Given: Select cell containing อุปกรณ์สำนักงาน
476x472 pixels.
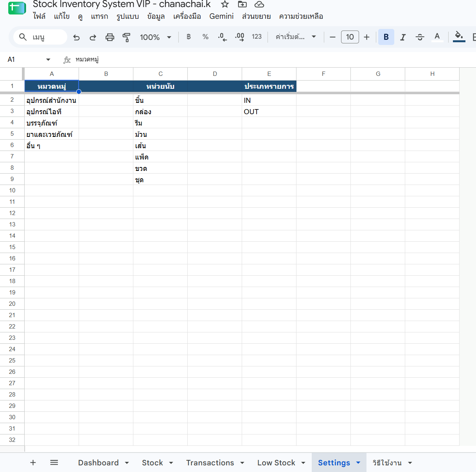Looking at the screenshot, I should coord(52,100).
